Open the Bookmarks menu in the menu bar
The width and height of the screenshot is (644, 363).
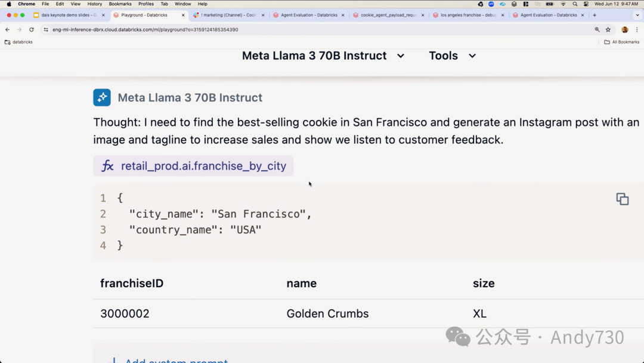click(x=120, y=4)
